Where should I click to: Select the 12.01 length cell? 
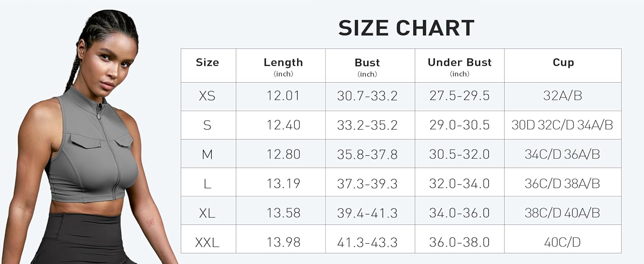click(283, 96)
